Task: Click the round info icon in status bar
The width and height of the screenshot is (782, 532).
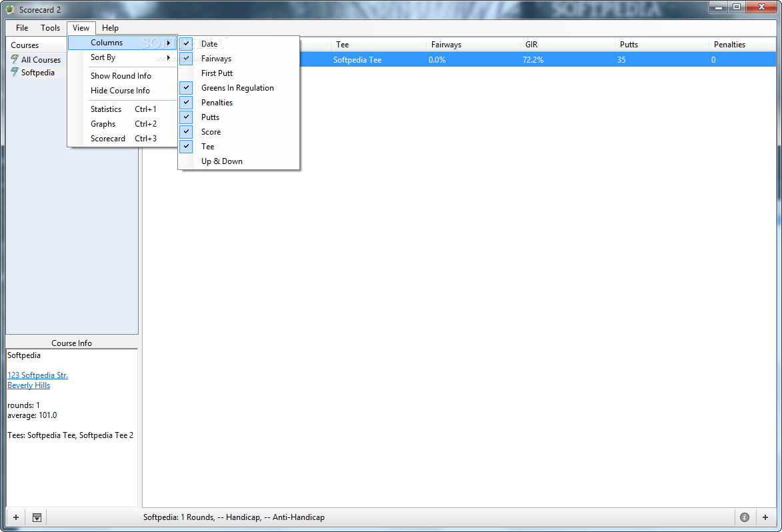Action: point(745,517)
